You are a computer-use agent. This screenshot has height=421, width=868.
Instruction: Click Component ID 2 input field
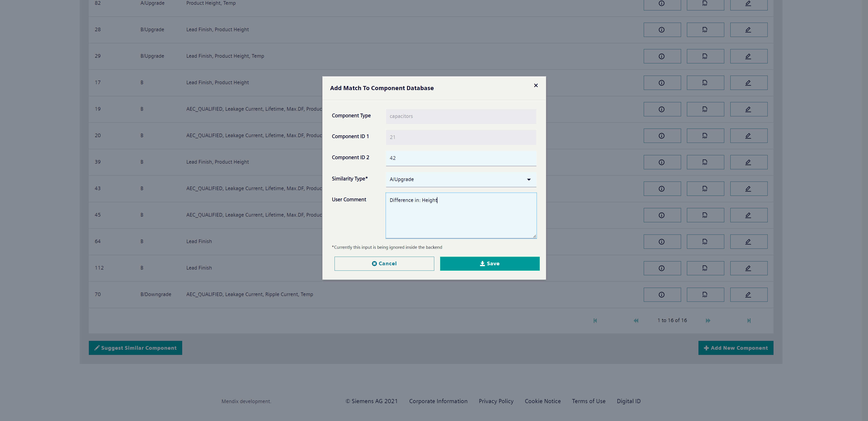(461, 157)
